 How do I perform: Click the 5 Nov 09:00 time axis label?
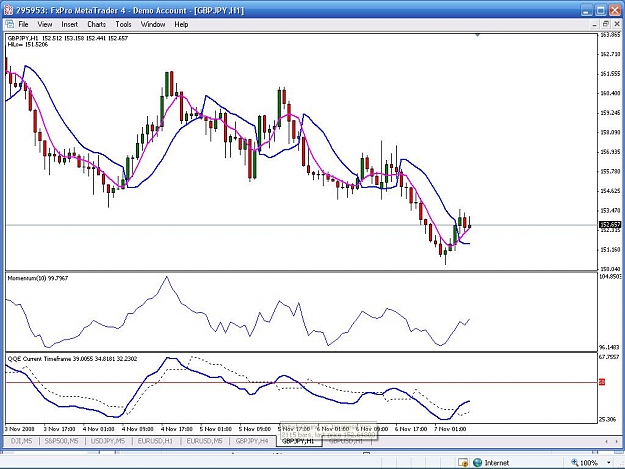coord(255,429)
